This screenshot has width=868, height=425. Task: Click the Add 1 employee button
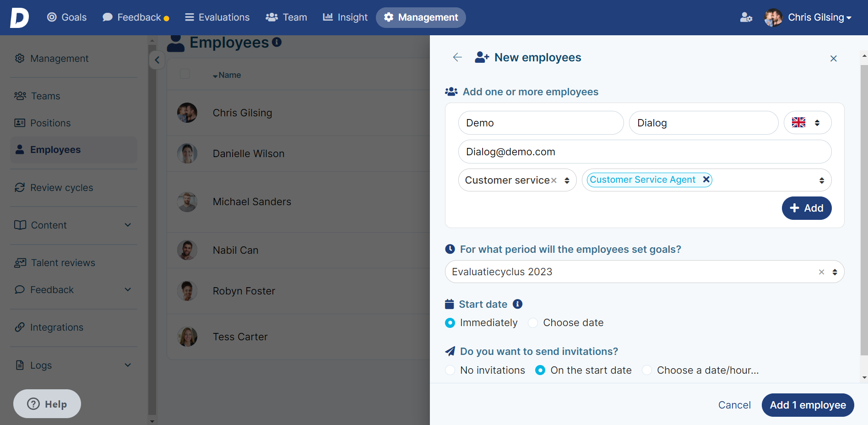(x=808, y=405)
